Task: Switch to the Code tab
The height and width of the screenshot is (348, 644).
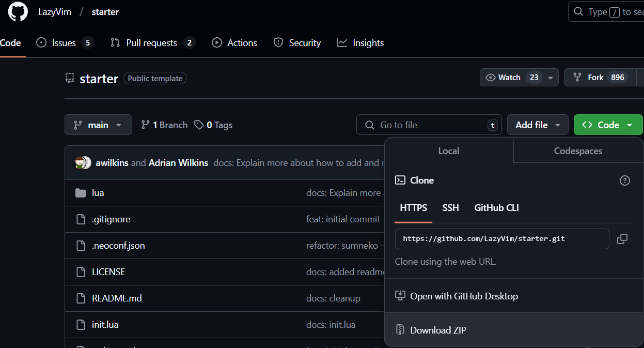Action: click(x=10, y=43)
